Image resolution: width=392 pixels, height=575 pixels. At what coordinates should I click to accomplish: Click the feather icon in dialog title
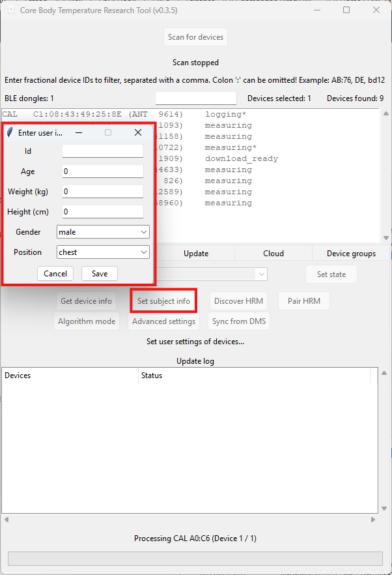click(x=10, y=132)
